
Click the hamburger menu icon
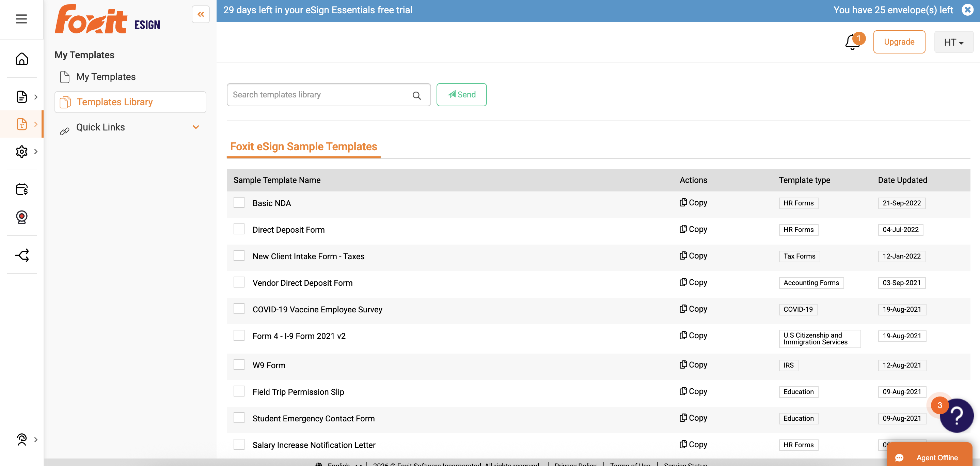pyautogui.click(x=21, y=19)
